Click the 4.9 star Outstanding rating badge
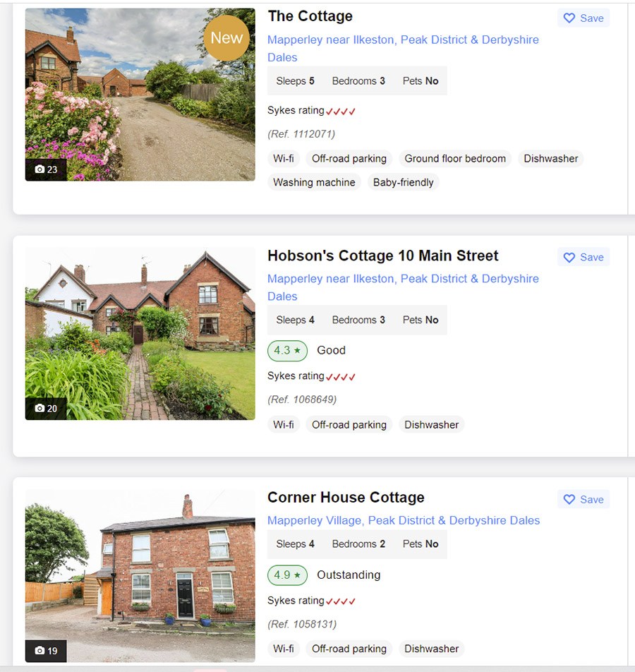The width and height of the screenshot is (635, 672). pyautogui.click(x=287, y=575)
